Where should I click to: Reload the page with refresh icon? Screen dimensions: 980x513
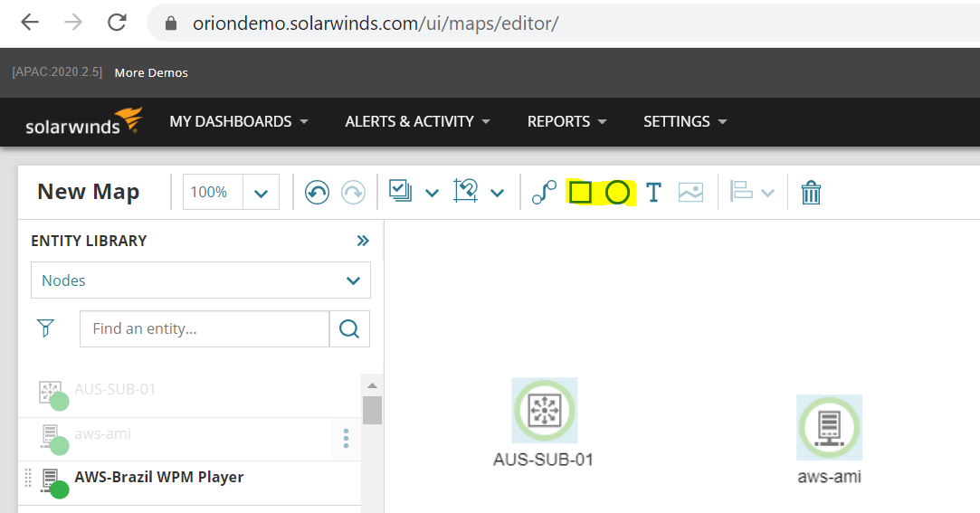pyautogui.click(x=117, y=23)
